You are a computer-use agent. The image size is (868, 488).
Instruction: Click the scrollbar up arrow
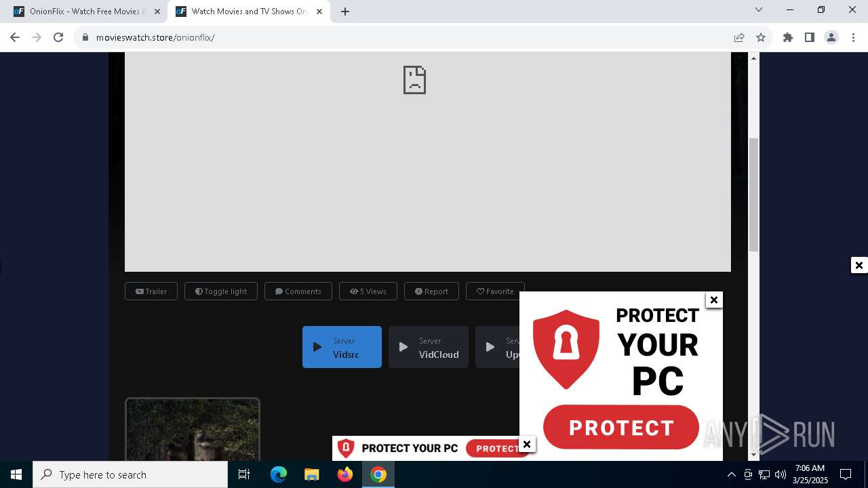[x=753, y=58]
